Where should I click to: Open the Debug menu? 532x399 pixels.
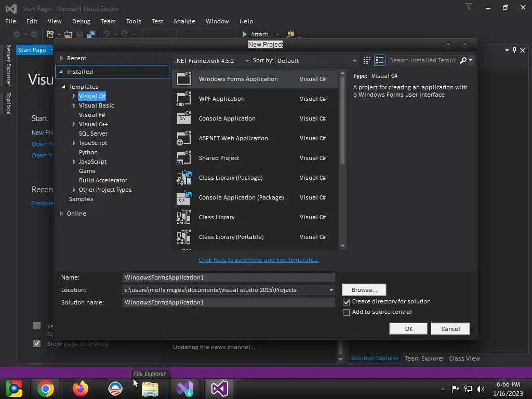click(x=81, y=21)
